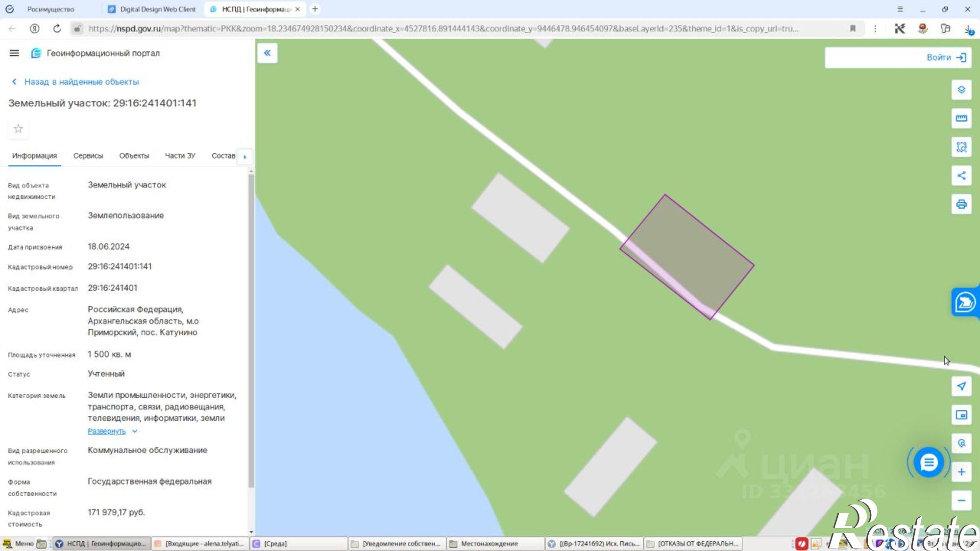Screen dimensions: 980x551
Task: Switch to the Сервисы tab
Action: point(88,156)
